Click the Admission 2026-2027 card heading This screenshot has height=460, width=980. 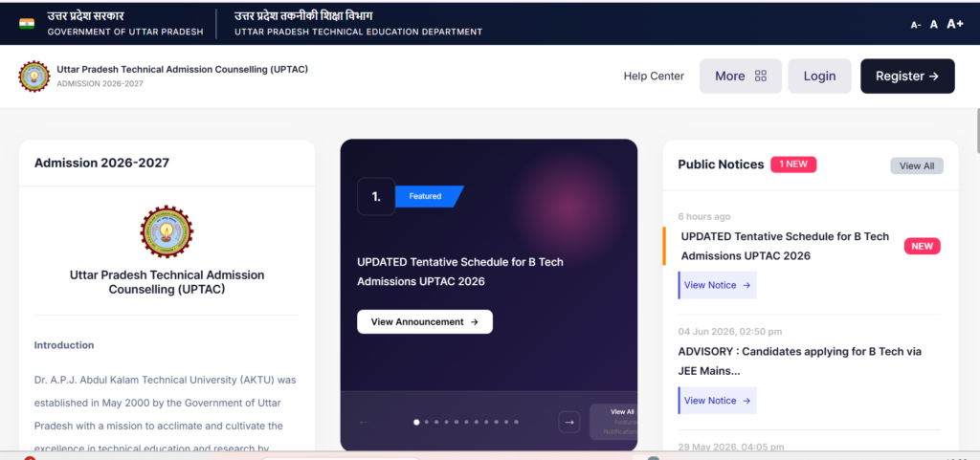point(101,163)
